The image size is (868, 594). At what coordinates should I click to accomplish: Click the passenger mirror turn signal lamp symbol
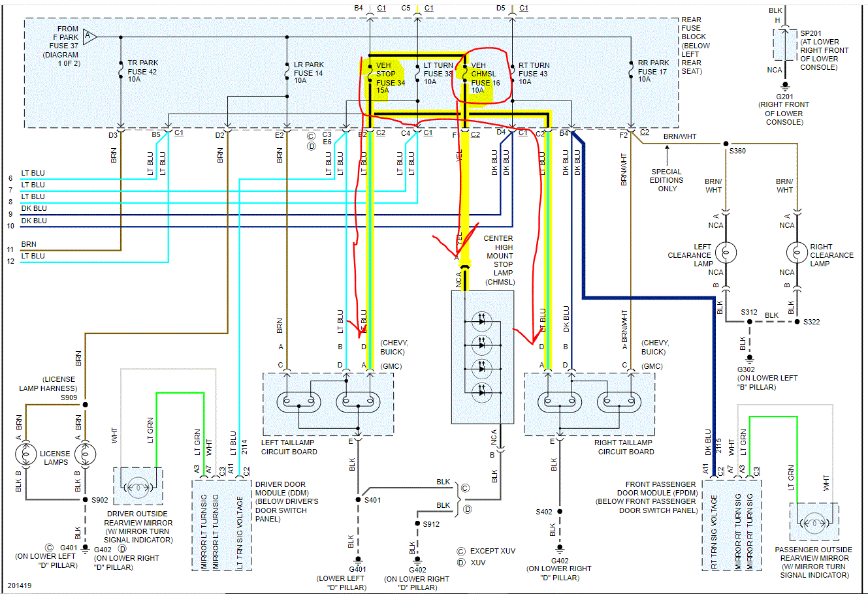pos(814,522)
